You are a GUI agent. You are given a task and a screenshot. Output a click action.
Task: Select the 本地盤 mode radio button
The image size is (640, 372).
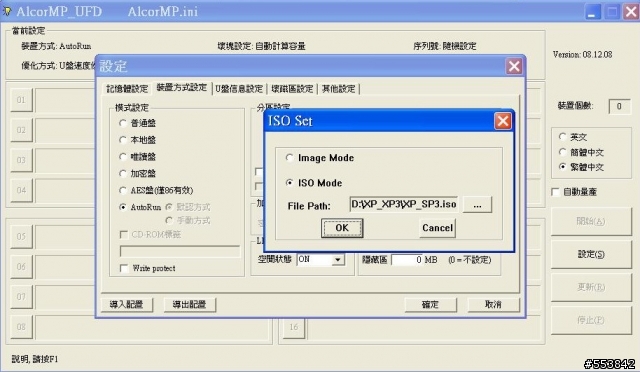pos(122,140)
